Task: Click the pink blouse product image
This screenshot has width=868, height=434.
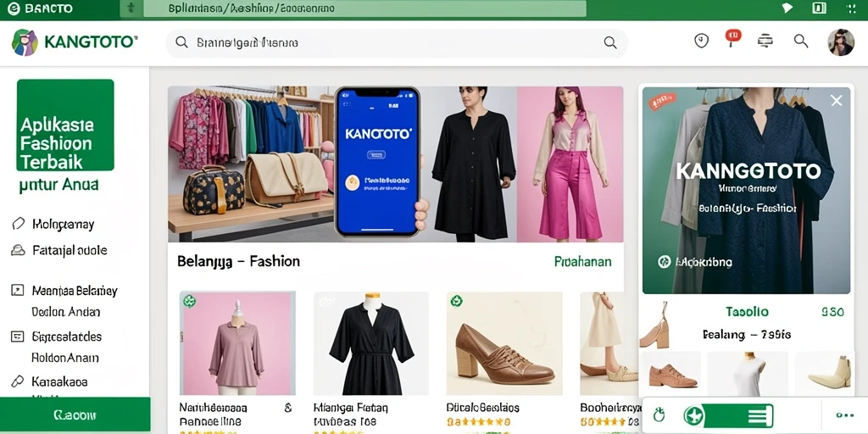Action: [x=237, y=343]
